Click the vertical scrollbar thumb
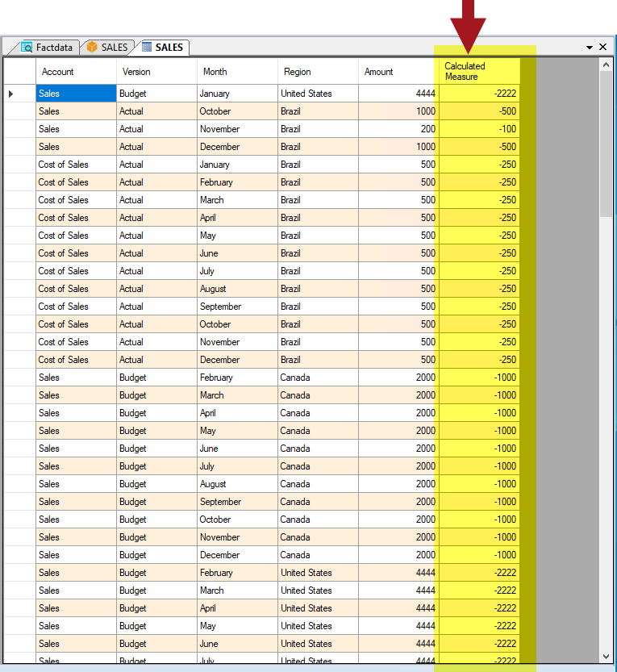 (x=606, y=145)
